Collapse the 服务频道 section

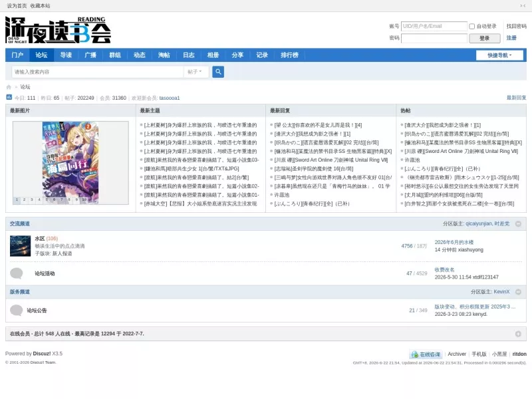pyautogui.click(x=518, y=292)
